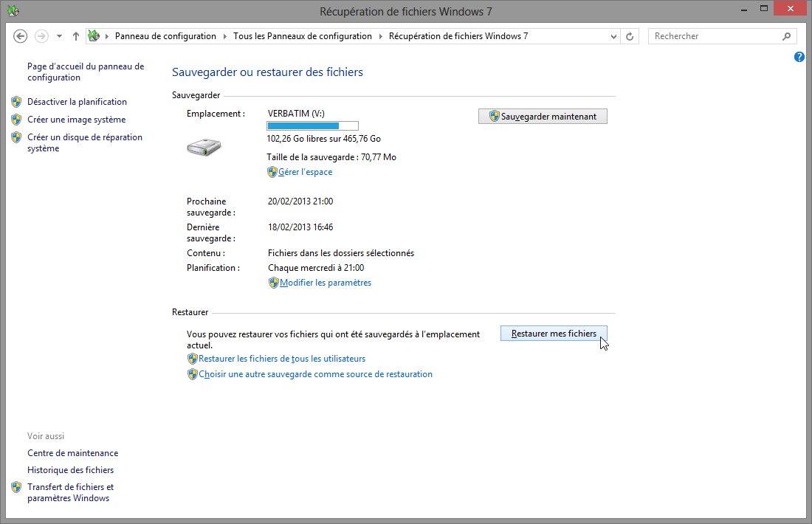This screenshot has height=524, width=812.
Task: Minimize the window
Action: [743, 10]
